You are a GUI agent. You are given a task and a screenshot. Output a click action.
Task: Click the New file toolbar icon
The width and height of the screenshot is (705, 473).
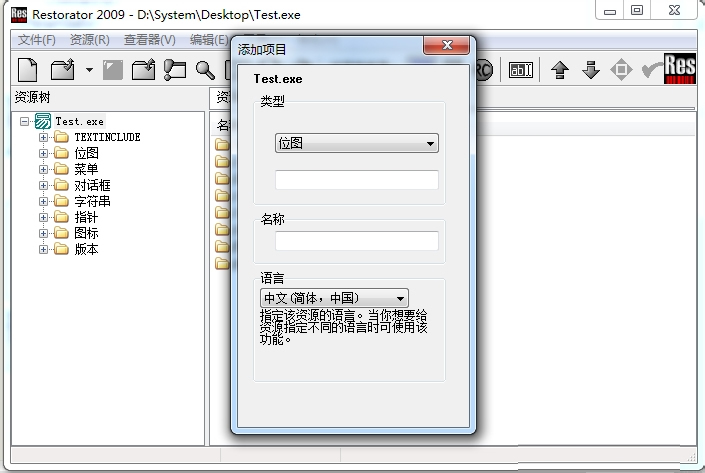point(28,69)
